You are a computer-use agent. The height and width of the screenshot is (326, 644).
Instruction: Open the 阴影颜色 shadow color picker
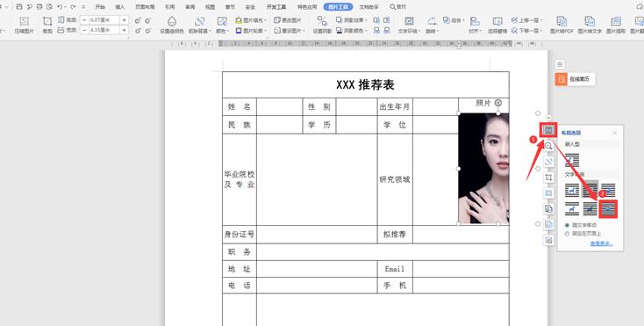click(x=352, y=31)
